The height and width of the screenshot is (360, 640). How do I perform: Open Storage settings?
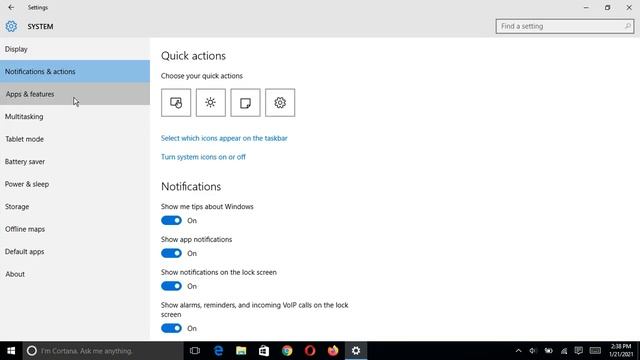click(x=75, y=206)
